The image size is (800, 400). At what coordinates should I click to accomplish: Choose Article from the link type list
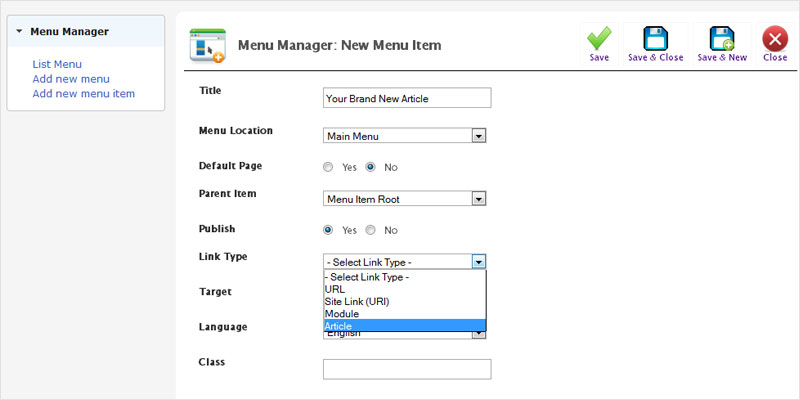405,326
